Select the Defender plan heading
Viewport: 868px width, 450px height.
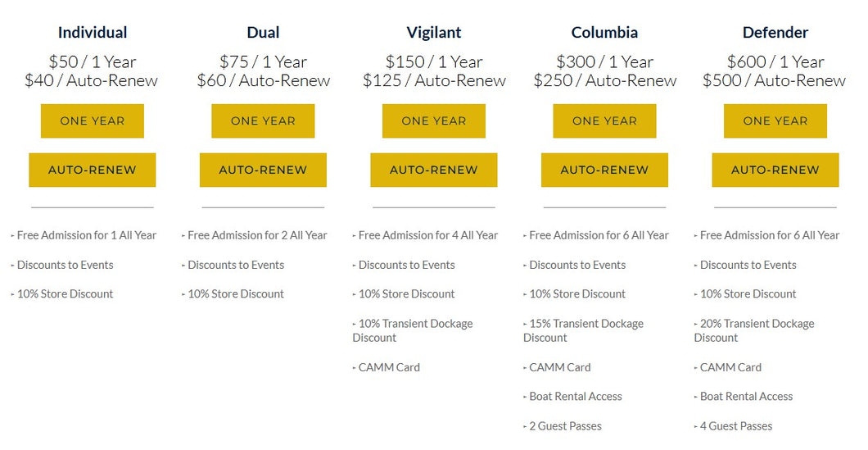pyautogui.click(x=775, y=33)
